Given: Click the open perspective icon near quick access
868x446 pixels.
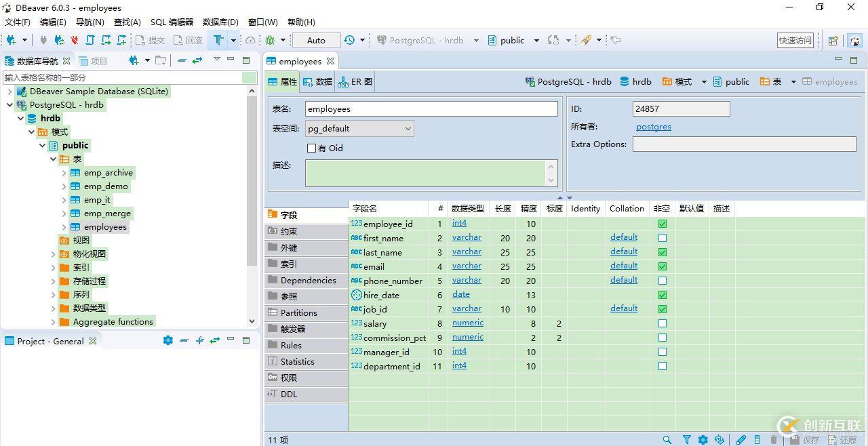Looking at the screenshot, I should point(833,41).
